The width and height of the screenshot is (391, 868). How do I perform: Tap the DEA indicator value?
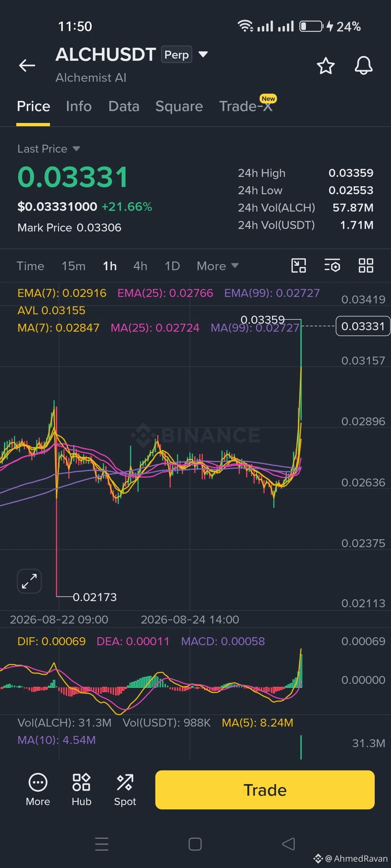coord(133,641)
